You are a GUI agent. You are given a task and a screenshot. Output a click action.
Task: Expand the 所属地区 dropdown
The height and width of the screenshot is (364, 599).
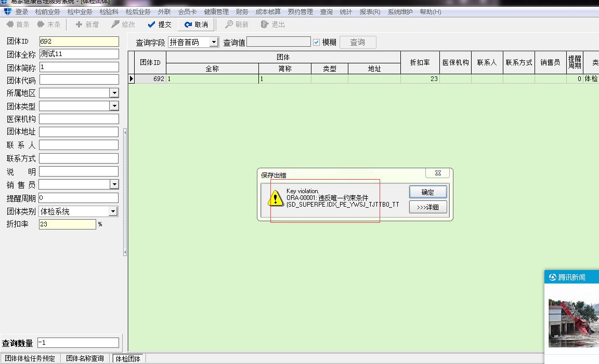coord(114,93)
